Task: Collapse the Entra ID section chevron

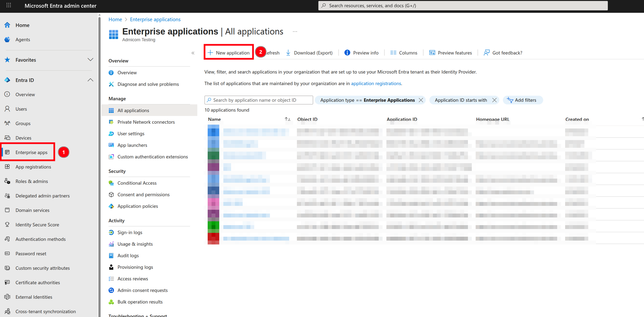Action: click(90, 80)
